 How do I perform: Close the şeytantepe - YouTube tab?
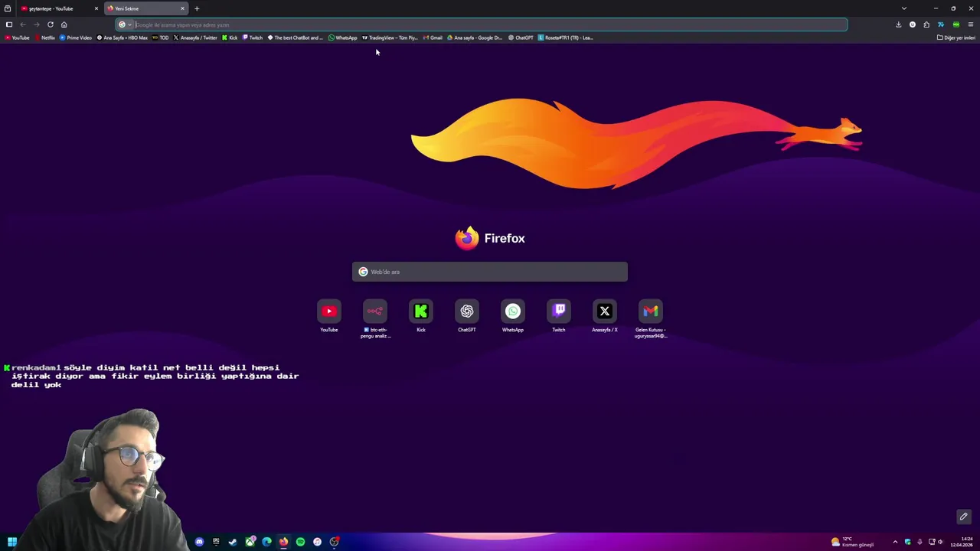(96, 8)
